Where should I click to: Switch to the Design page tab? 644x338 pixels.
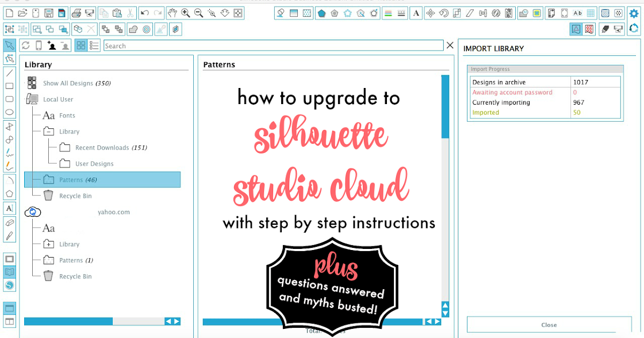coord(10,258)
